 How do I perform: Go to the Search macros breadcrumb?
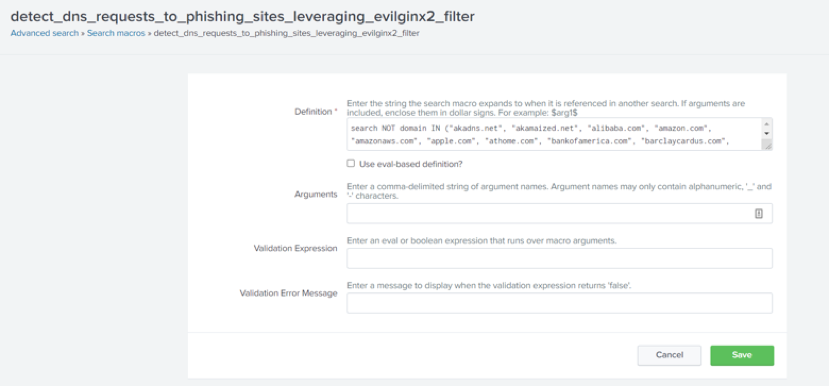coord(116,33)
